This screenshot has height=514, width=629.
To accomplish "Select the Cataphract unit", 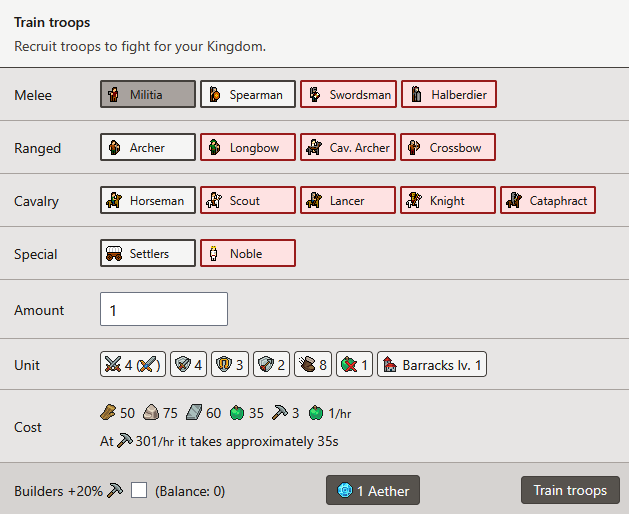I will 548,200.
